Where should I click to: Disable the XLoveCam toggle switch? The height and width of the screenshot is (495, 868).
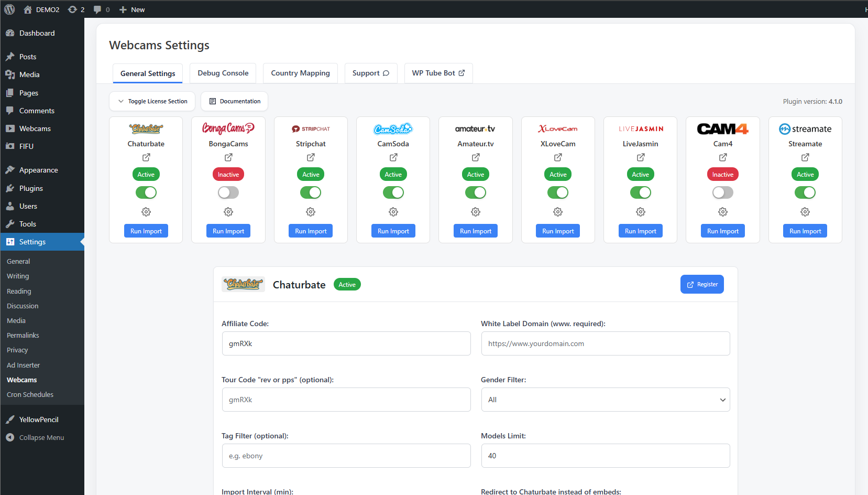pos(558,192)
